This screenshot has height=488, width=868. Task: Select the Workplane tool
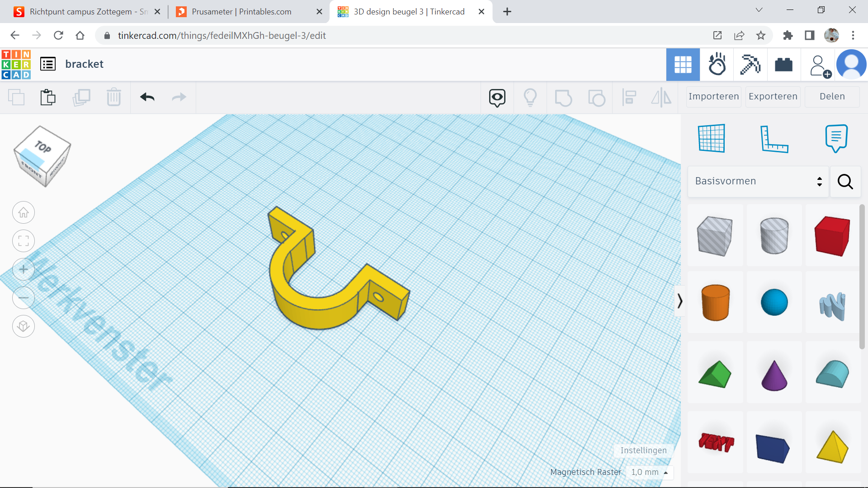[712, 139]
